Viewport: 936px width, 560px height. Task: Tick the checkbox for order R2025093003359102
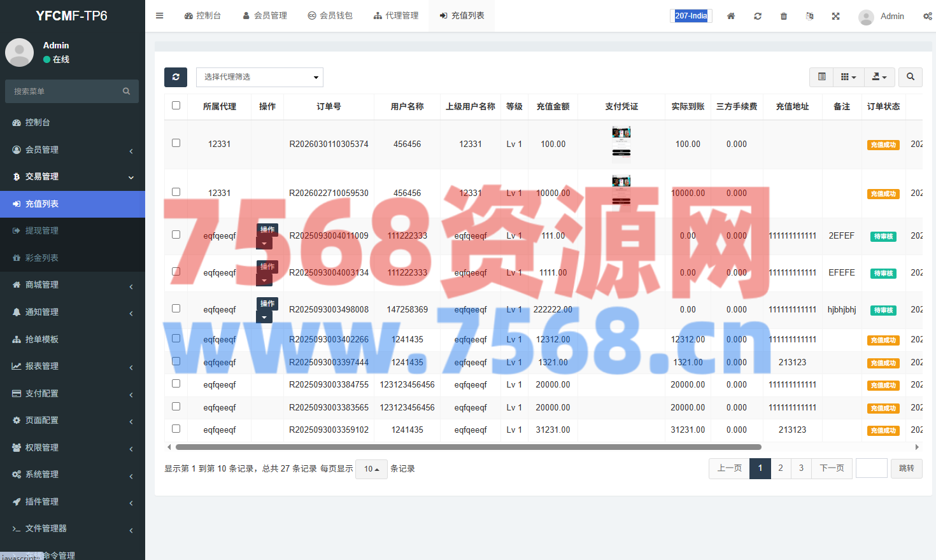[176, 429]
